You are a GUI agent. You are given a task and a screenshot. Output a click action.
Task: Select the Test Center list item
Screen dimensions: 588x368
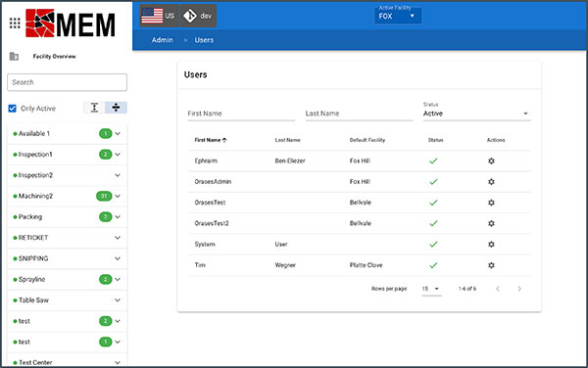[x=67, y=362]
